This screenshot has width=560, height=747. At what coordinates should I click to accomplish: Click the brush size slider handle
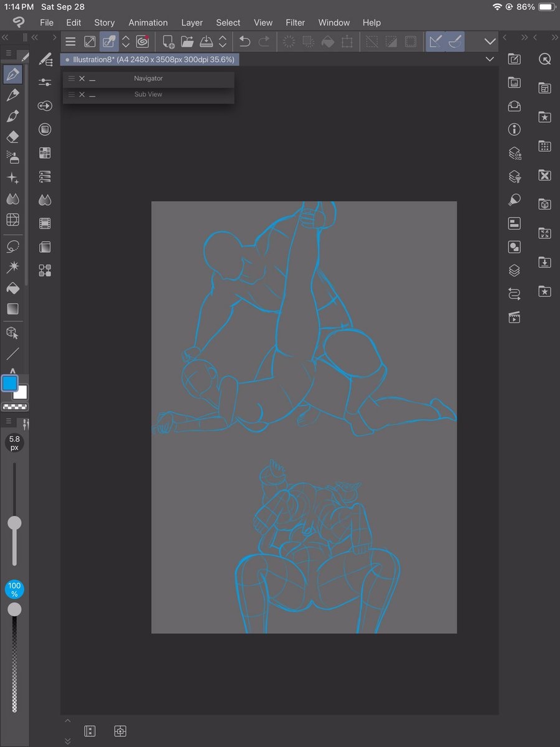tap(14, 523)
